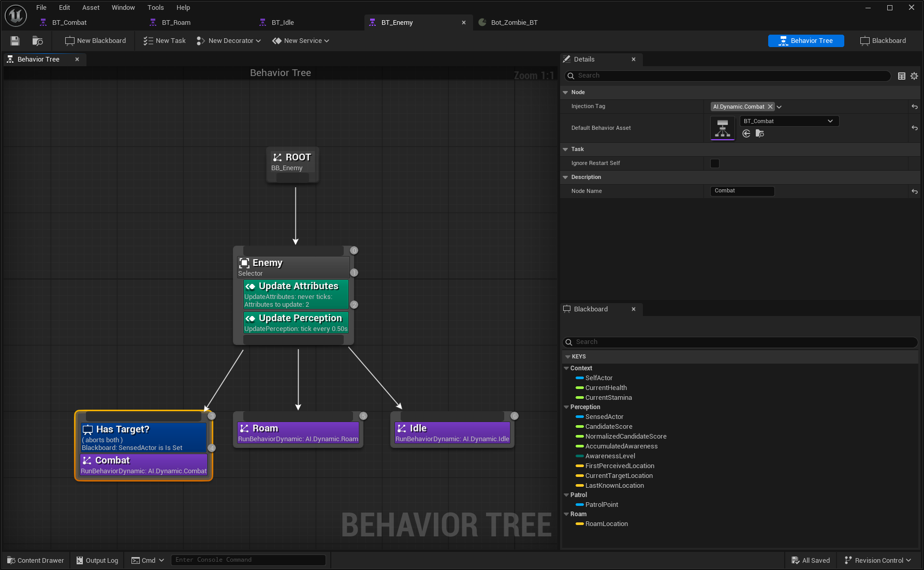
Task: Click the Details panel settings gear icon
Action: click(914, 76)
